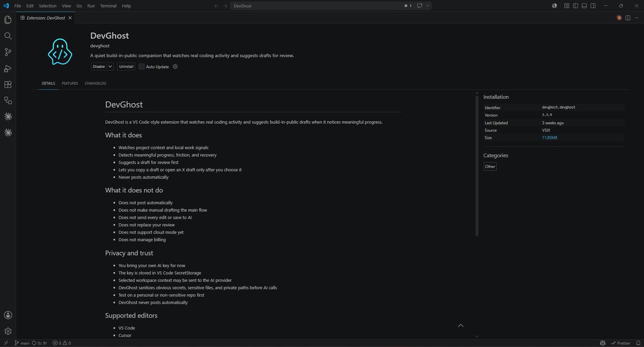Click the VSIX source value

pos(547,130)
